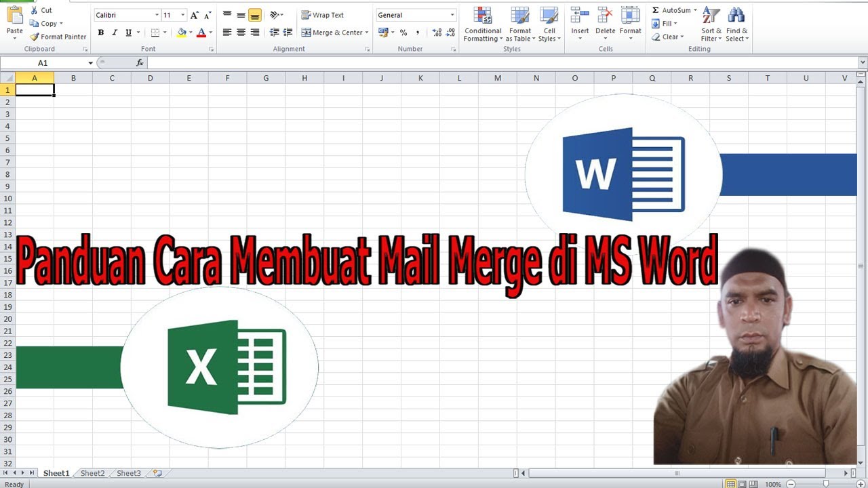Open the Font dialog launcher
This screenshot has height=488, width=868.
(212, 49)
